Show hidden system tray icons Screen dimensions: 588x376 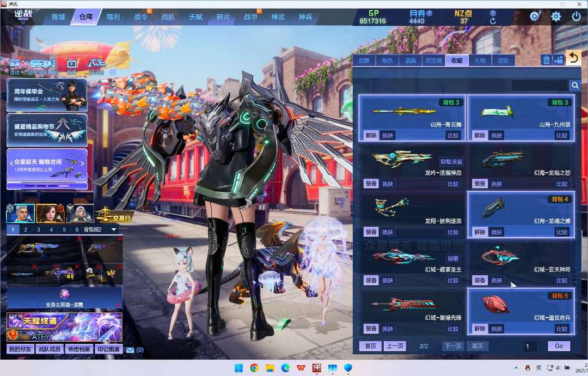coord(516,368)
